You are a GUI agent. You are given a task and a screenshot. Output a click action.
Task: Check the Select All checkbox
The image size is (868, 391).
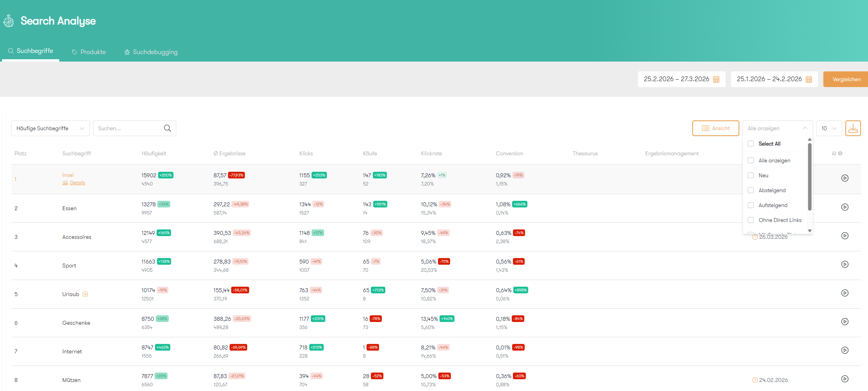click(751, 144)
